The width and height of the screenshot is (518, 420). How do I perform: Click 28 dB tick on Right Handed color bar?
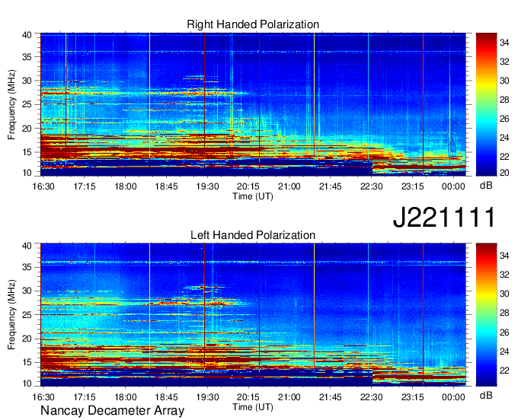click(x=504, y=100)
